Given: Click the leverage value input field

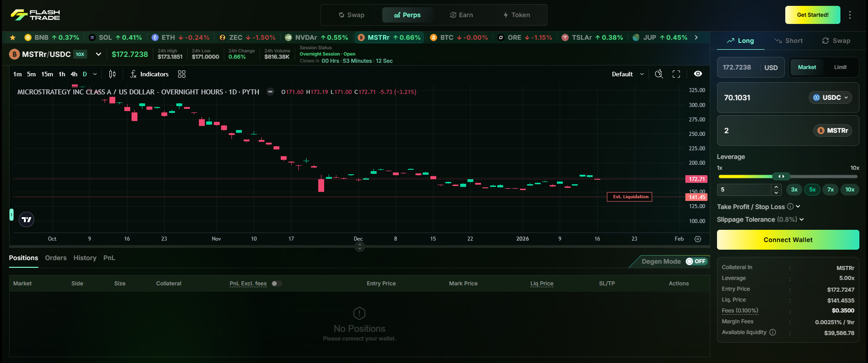Looking at the screenshot, I should click(x=744, y=190).
